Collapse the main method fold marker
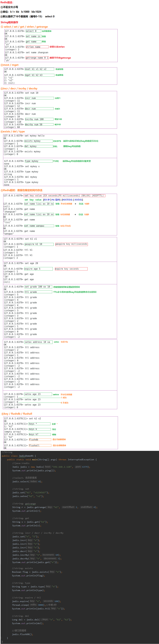Screen dimensions: 159x644 tap(1, 460)
